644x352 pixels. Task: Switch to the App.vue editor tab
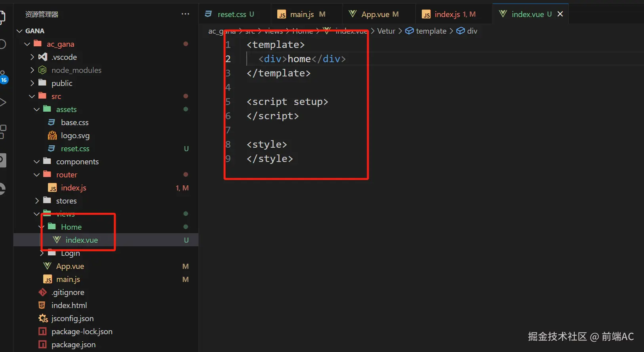375,14
